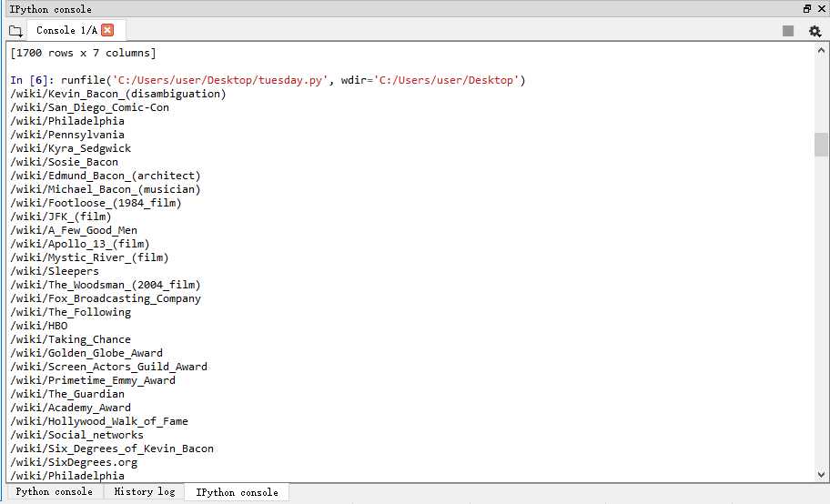Close the IPython console pane

[x=822, y=8]
